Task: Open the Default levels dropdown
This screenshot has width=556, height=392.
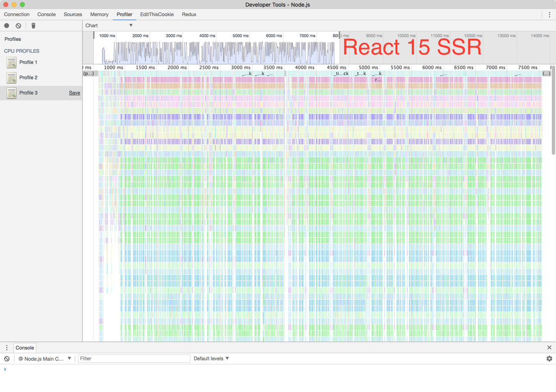Action: point(211,359)
